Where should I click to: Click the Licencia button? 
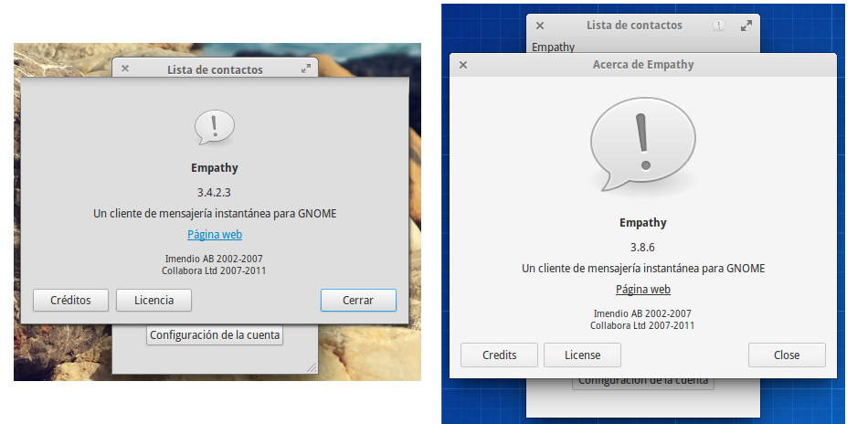tap(153, 300)
